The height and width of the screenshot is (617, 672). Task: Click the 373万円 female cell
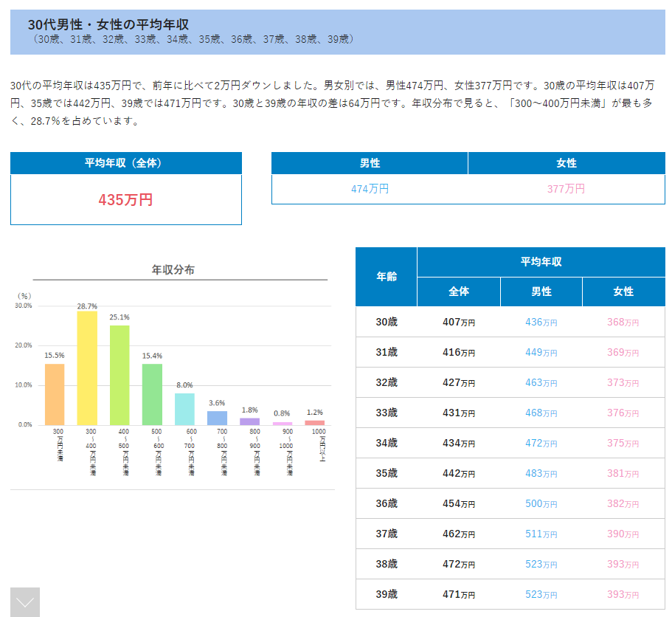point(623,382)
